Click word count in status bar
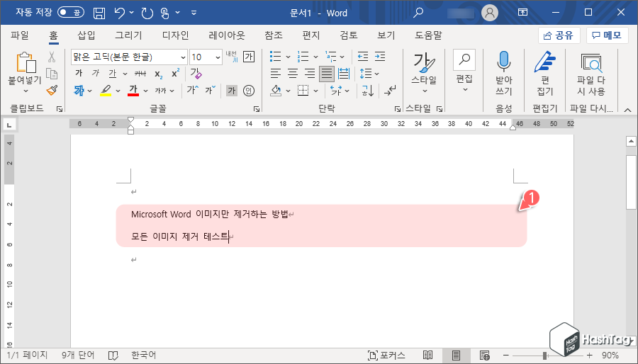The image size is (638, 364). click(78, 356)
